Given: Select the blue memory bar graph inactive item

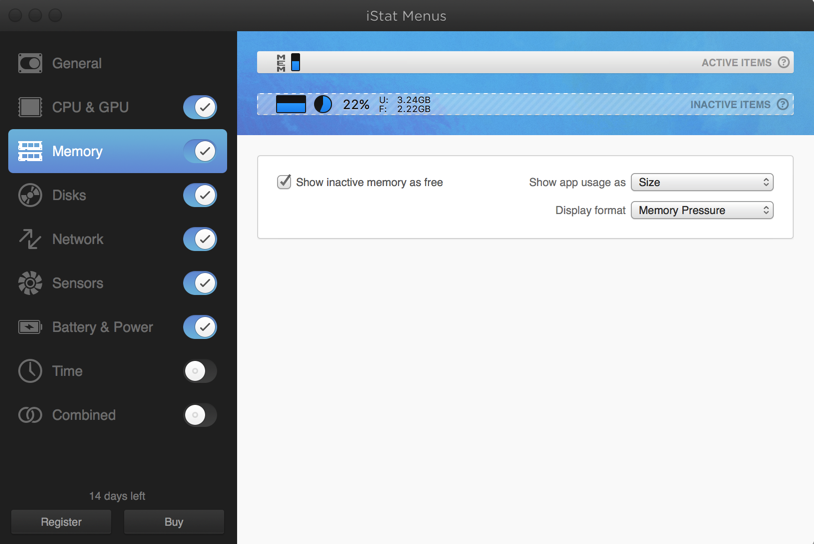Looking at the screenshot, I should tap(291, 104).
